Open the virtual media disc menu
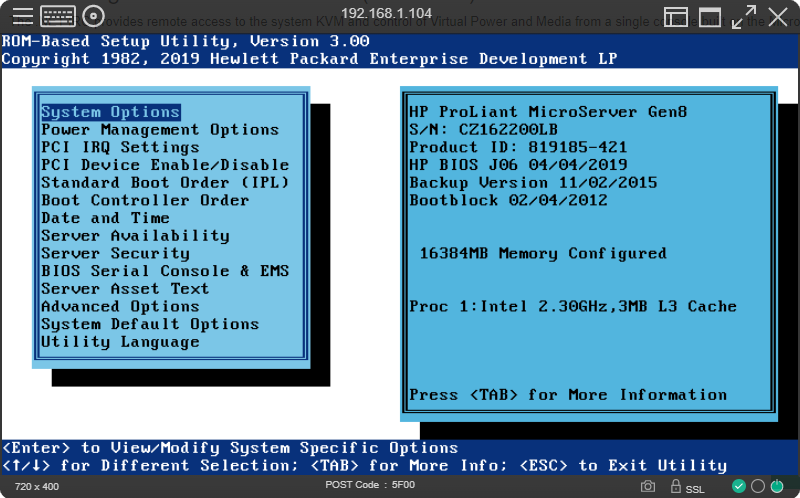800x498 pixels. 93,16
